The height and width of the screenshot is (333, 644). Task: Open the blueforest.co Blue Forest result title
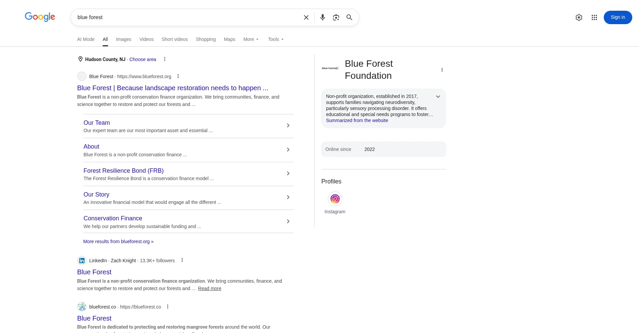[x=94, y=318]
